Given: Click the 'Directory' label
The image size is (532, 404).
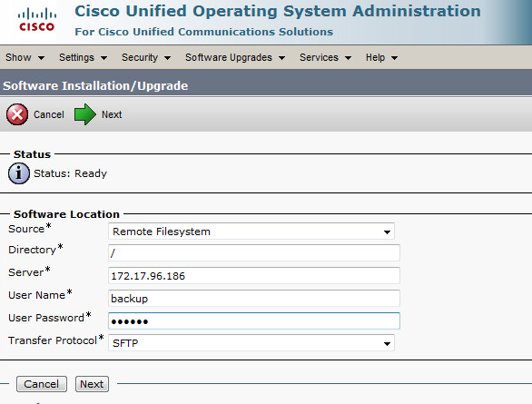Looking at the screenshot, I should tap(33, 250).
